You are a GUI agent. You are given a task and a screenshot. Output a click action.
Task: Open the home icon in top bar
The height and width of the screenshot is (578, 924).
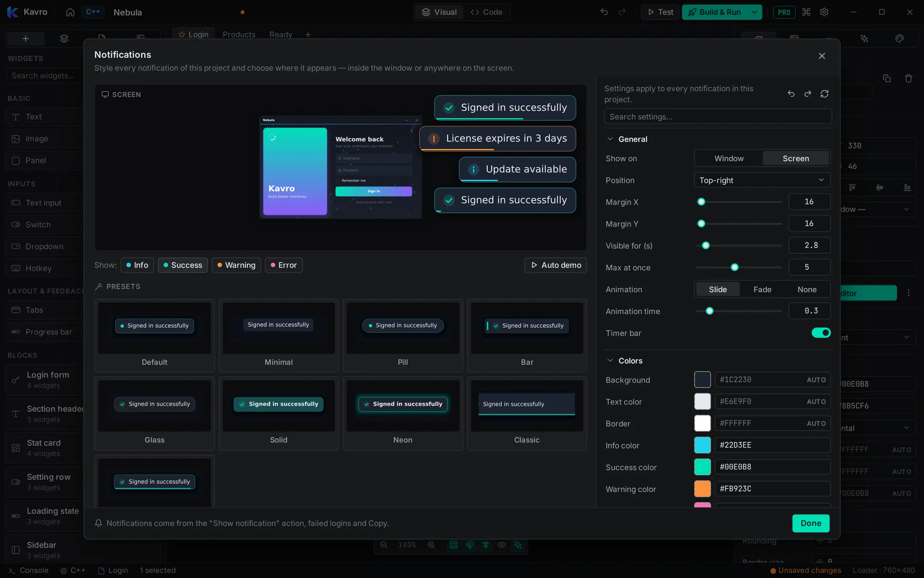(70, 12)
